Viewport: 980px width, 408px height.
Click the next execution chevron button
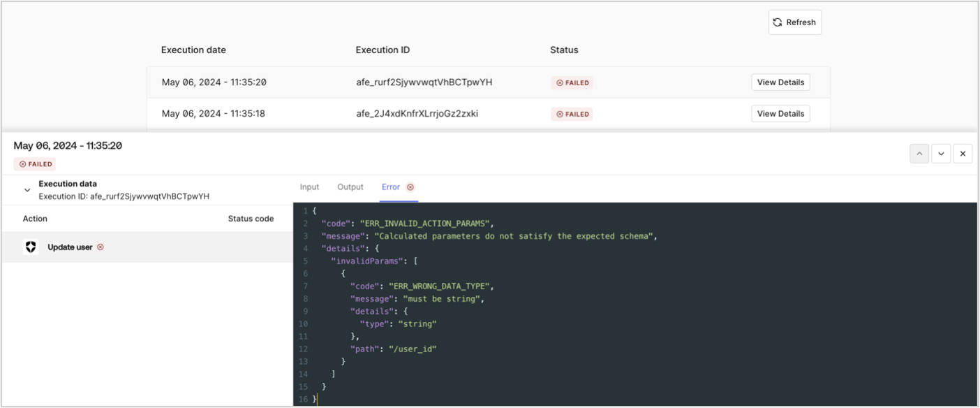point(941,153)
